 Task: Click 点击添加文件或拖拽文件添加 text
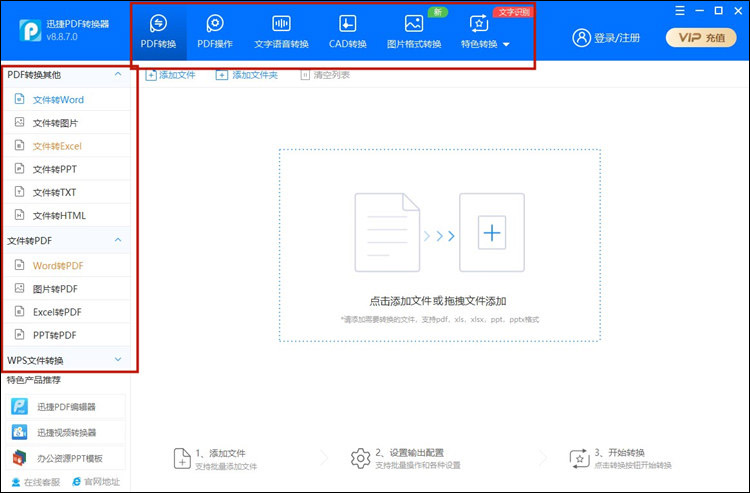(438, 301)
